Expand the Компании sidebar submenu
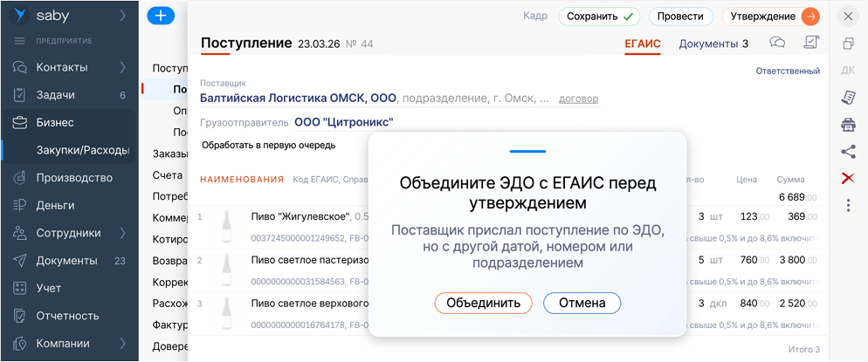Screen dimensions: 868x362 (x=123, y=343)
